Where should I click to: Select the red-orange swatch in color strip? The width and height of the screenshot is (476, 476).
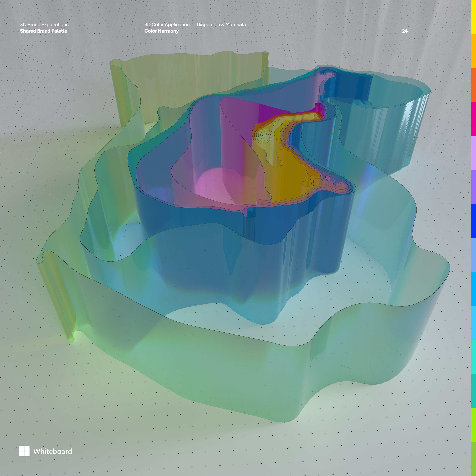click(x=473, y=85)
